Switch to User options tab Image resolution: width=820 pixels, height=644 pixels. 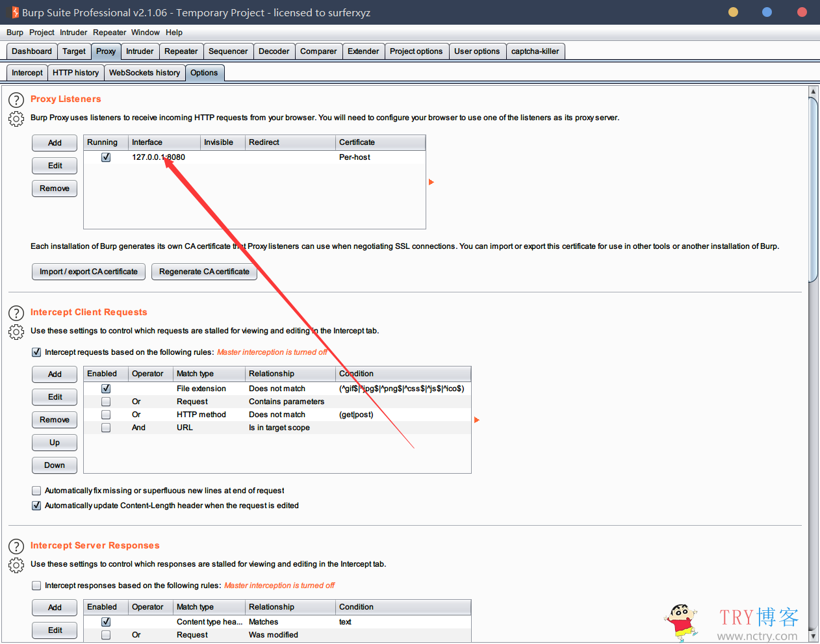(x=478, y=51)
